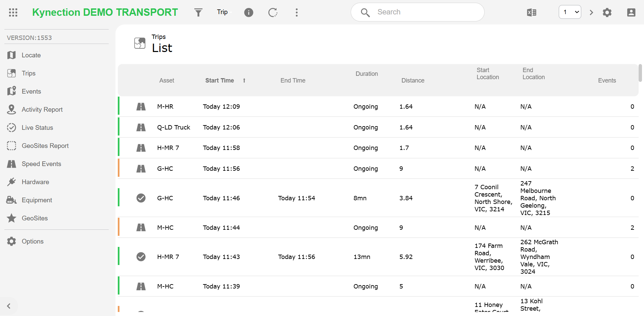
Task: Open the apps grid menu
Action: pos(13,12)
